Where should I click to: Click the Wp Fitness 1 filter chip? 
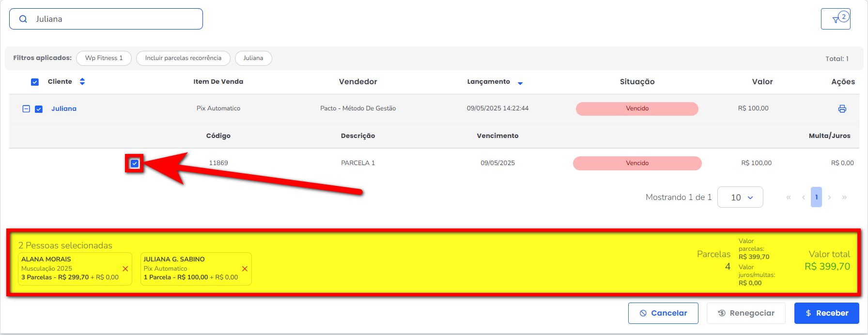click(104, 58)
